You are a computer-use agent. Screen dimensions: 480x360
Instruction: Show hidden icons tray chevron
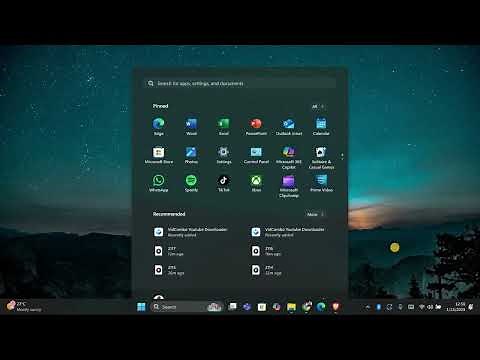368,307
